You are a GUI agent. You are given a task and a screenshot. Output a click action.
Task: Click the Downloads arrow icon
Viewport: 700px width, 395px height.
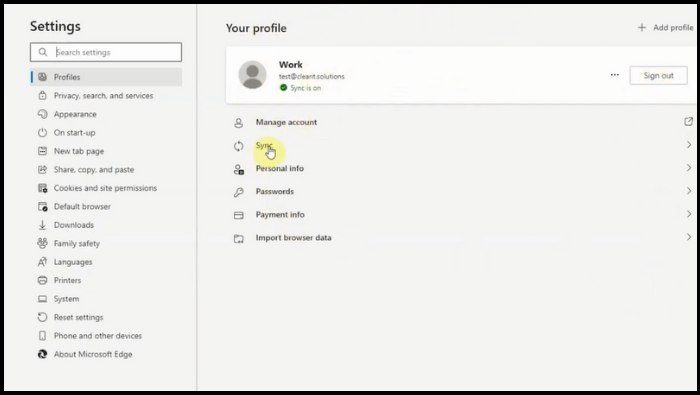[42, 225]
